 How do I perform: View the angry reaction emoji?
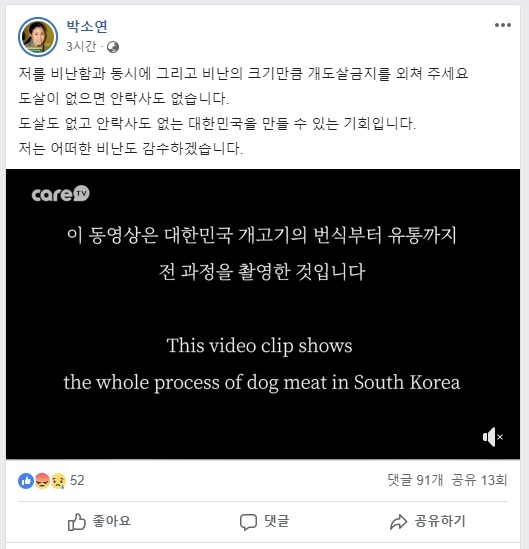pos(42,481)
